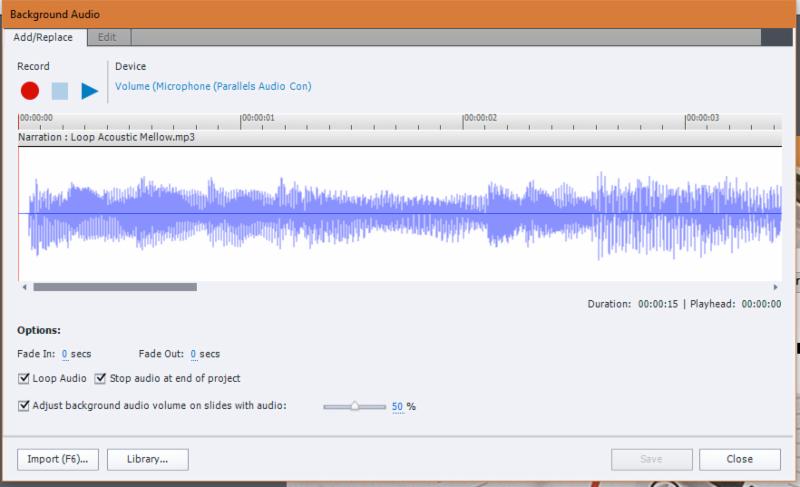Edit the Fade Out seconds value
This screenshot has height=487, width=800.
pos(193,354)
